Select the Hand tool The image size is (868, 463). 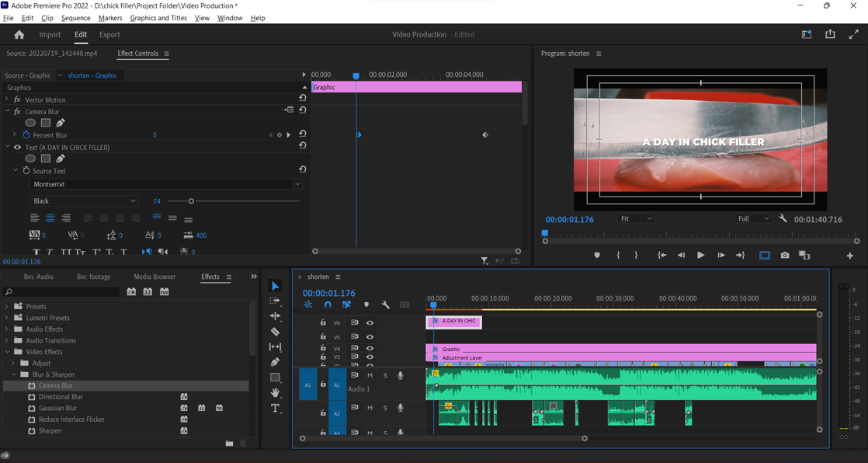pos(275,393)
